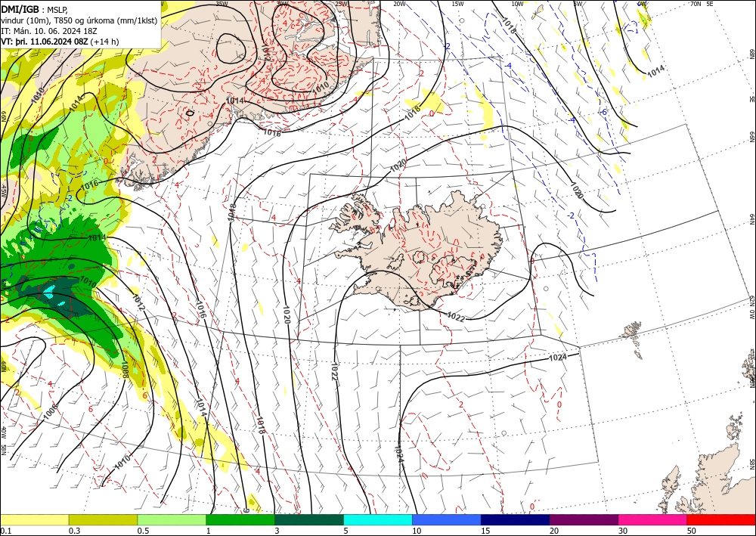Click the legend value '20'
Viewport: 756px width, 536px height.
[x=554, y=531]
